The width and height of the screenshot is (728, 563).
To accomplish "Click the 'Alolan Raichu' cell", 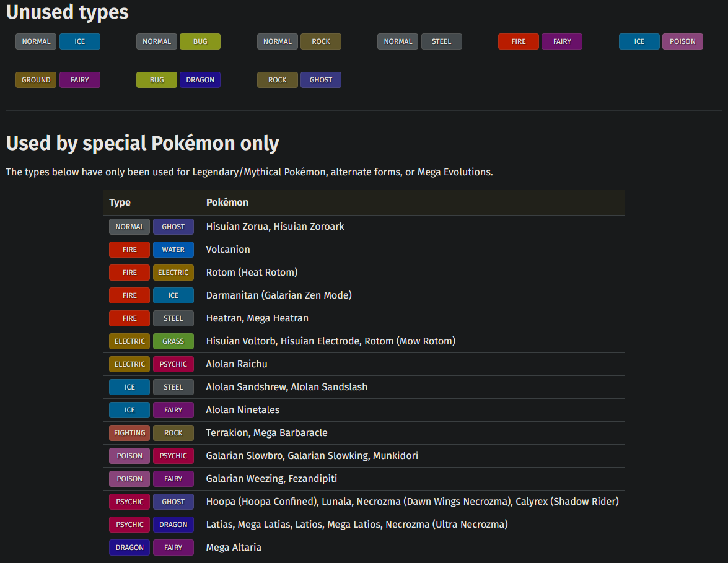I will [x=412, y=364].
